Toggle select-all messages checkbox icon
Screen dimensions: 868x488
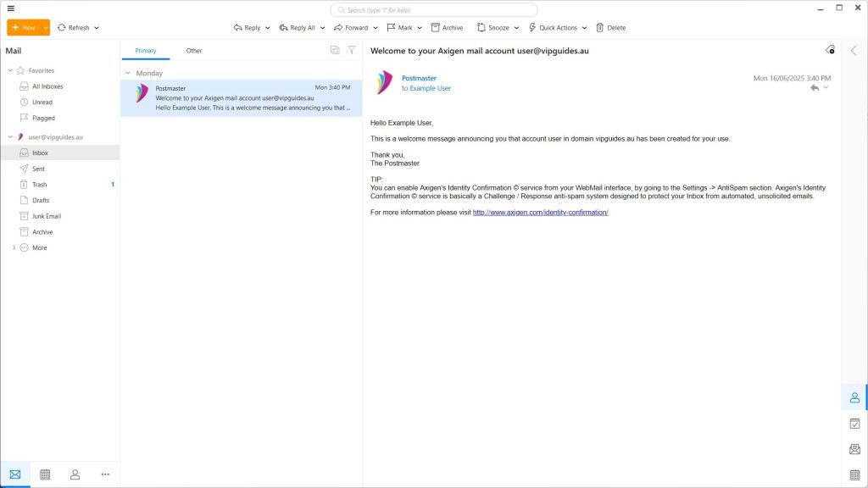(x=335, y=50)
